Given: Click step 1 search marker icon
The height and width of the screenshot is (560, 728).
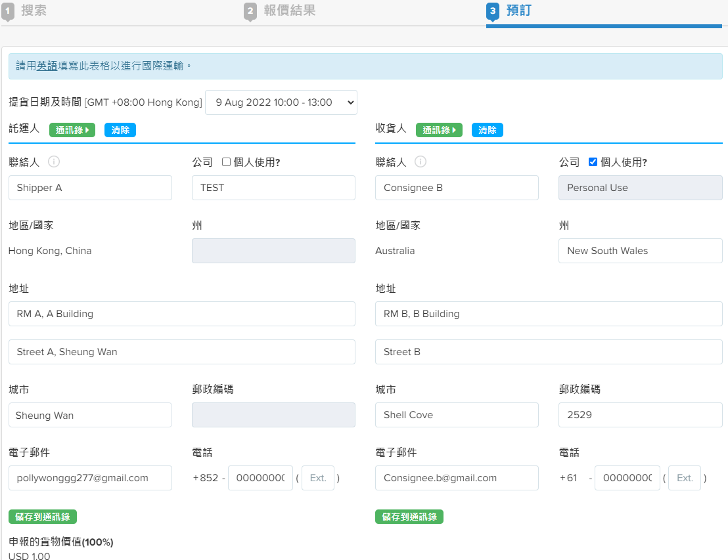Looking at the screenshot, I should [x=8, y=12].
